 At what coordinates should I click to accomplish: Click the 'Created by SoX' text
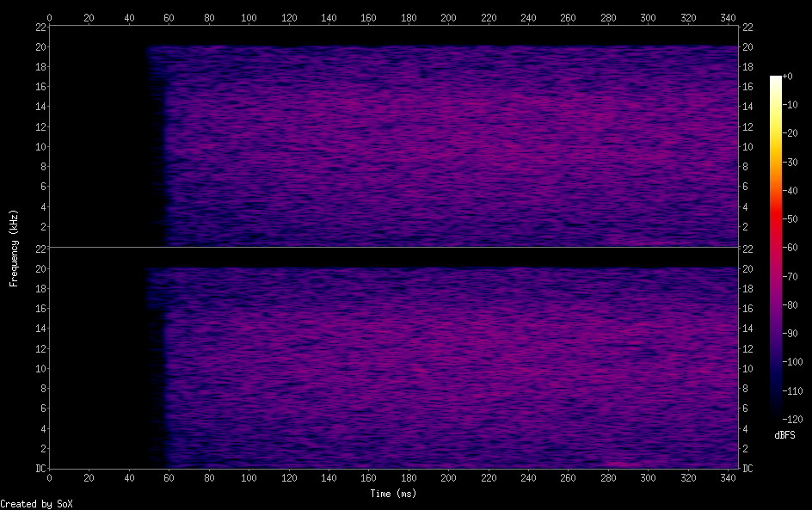click(x=36, y=503)
